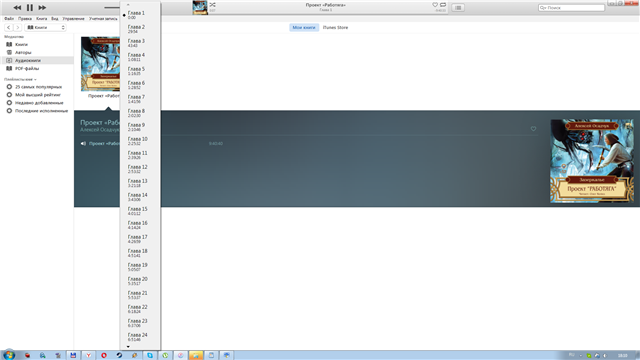Toggle heart love icon in player header
The image size is (640, 360).
[x=435, y=5]
